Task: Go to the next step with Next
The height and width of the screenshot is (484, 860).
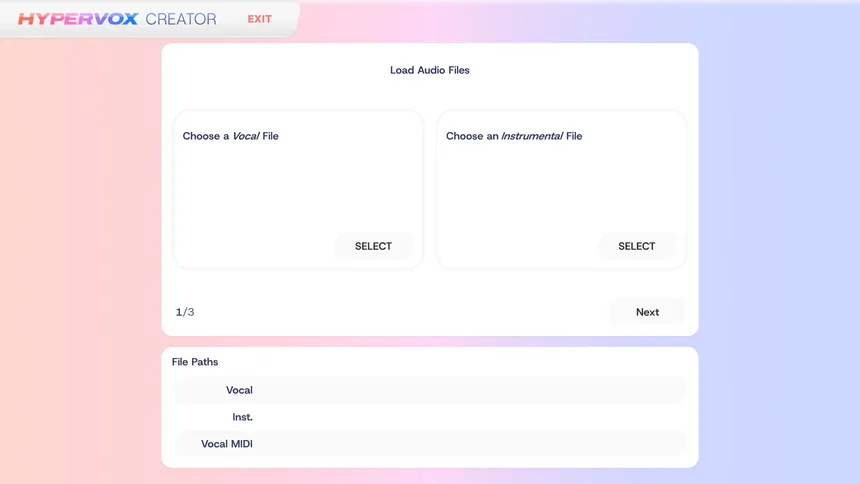Action: [647, 312]
